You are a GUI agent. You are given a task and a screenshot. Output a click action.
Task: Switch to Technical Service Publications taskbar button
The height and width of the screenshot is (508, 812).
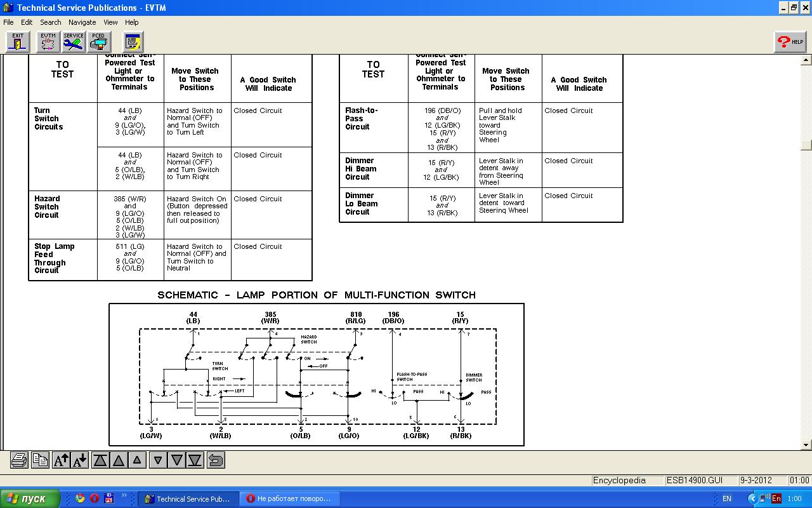(x=188, y=498)
